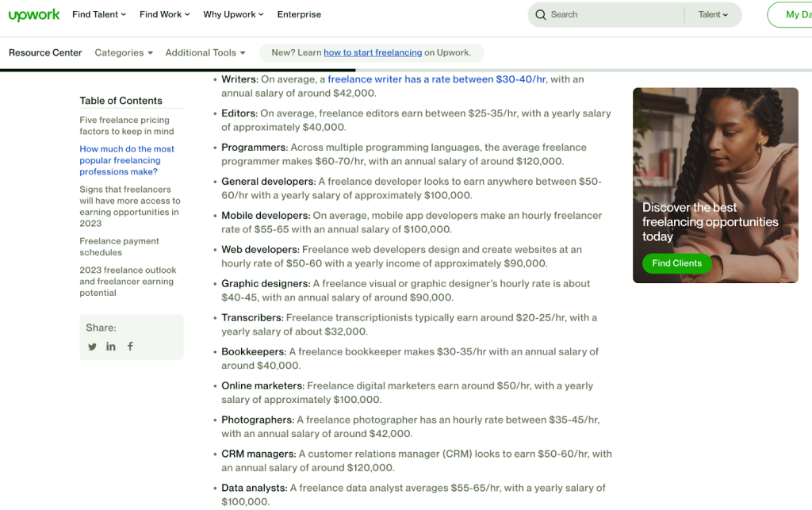812x510 pixels.
Task: Share article on LinkedIn
Action: coord(111,347)
